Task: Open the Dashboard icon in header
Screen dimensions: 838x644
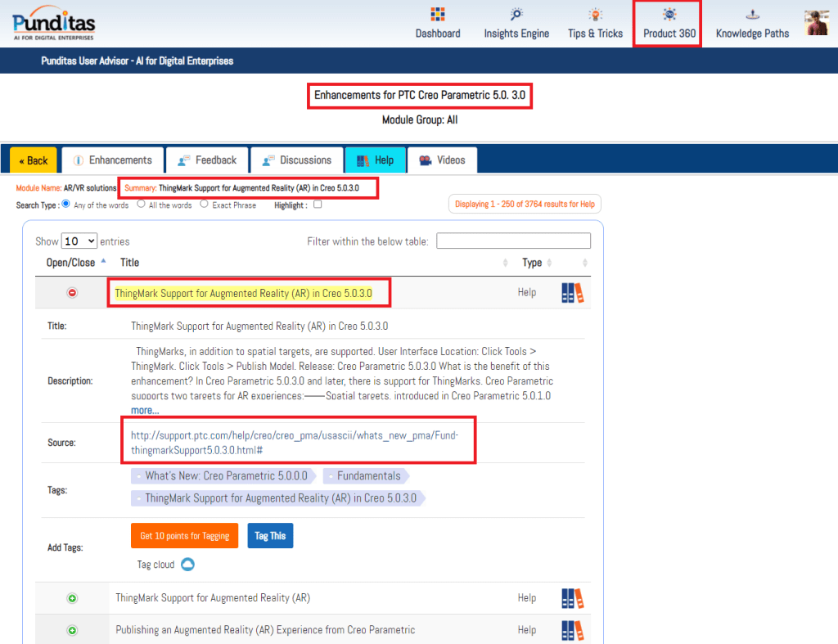Action: click(x=437, y=15)
